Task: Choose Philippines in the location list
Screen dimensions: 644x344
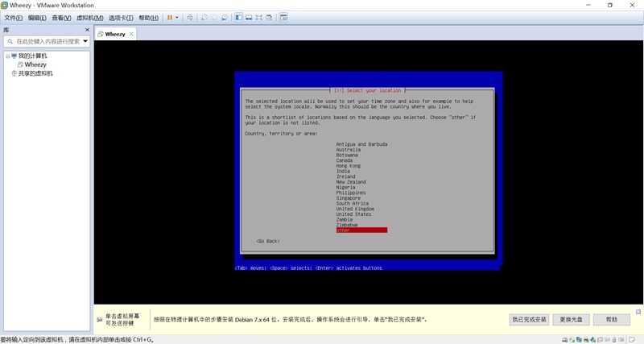Action: (x=351, y=193)
